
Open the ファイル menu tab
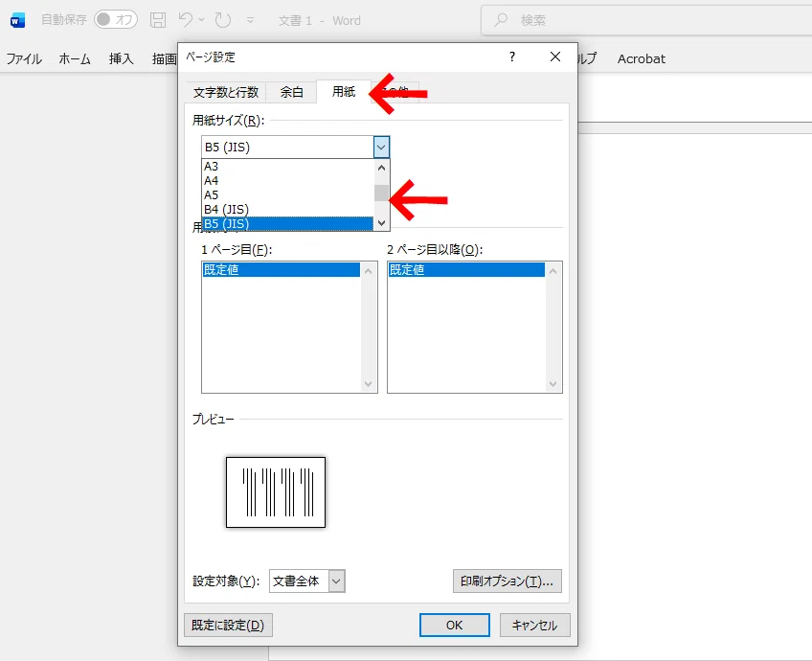pos(24,59)
